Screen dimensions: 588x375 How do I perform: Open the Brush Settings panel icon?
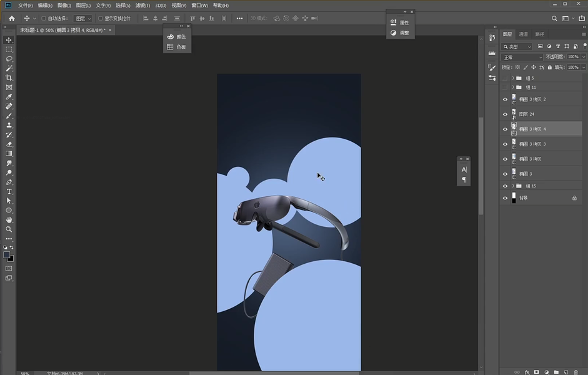(x=492, y=67)
